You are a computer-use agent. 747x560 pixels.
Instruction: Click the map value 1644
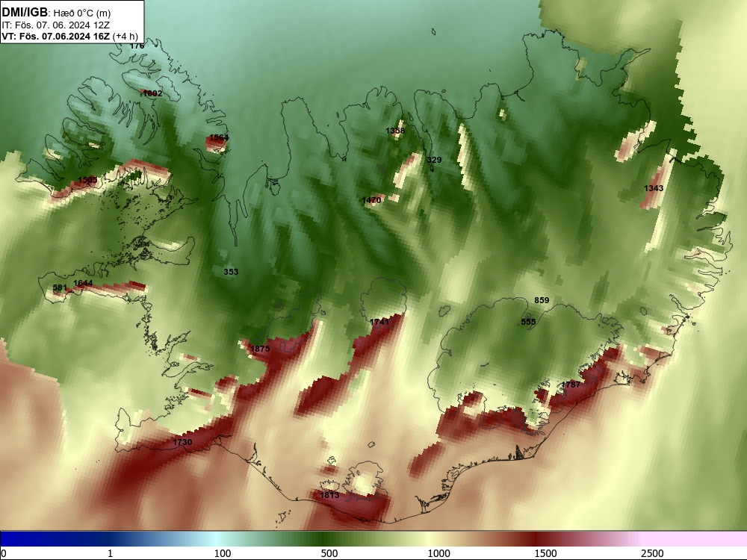tap(83, 283)
